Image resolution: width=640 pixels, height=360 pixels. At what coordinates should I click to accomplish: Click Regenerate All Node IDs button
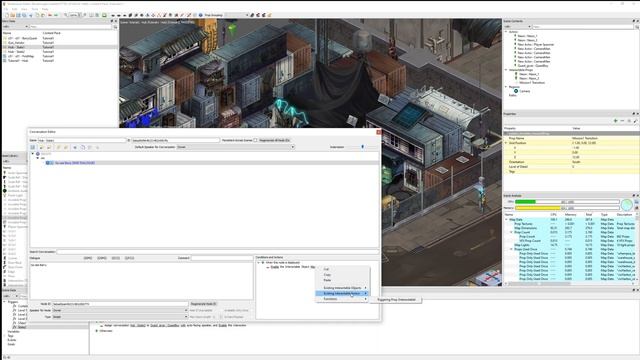(x=275, y=140)
